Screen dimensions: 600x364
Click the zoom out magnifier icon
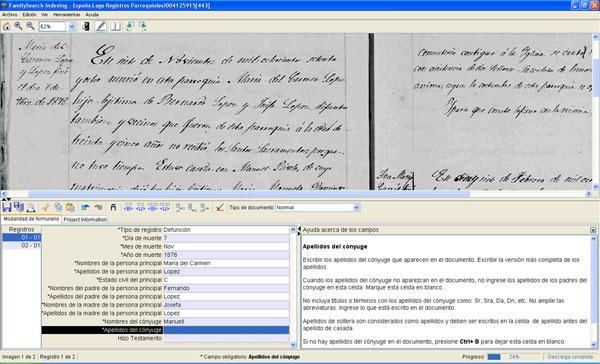click(30, 26)
